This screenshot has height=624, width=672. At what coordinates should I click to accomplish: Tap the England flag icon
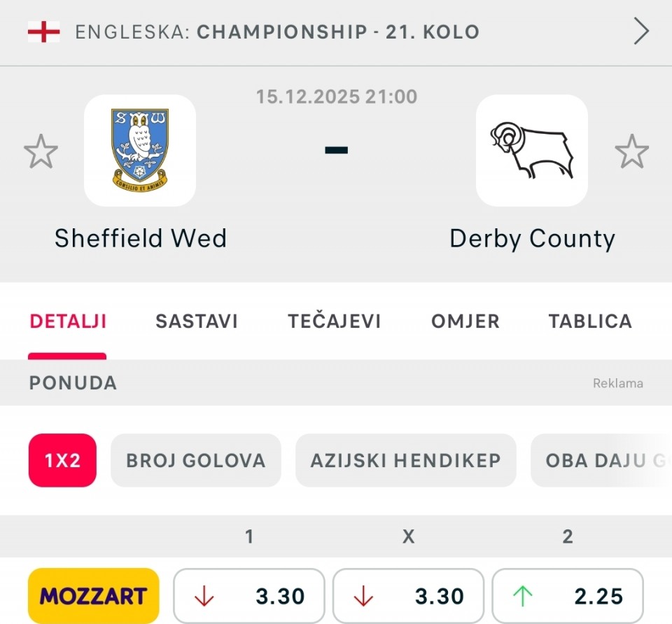point(43,32)
